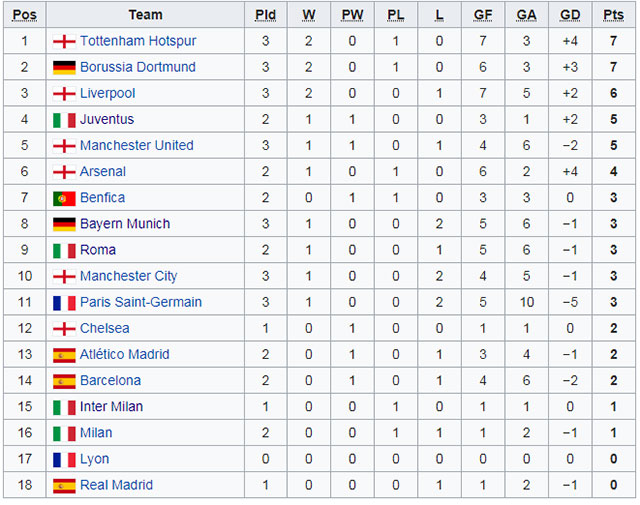
Task: Click the French flag beside Paris Saint-Germain
Action: 64,302
